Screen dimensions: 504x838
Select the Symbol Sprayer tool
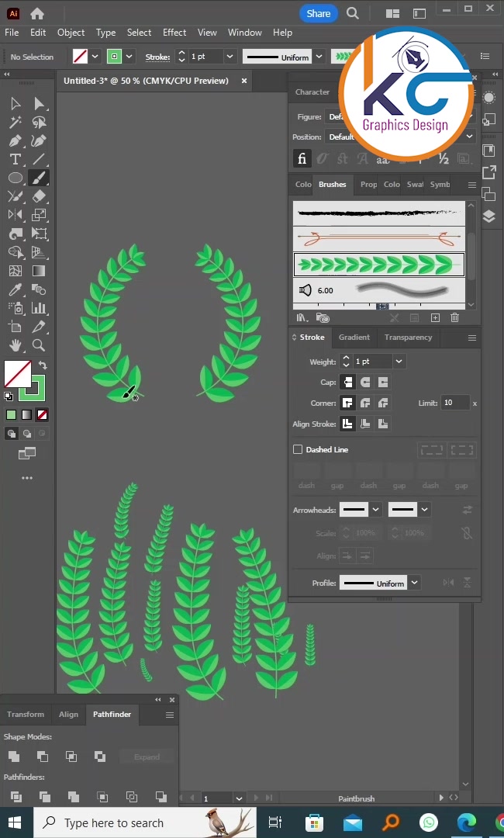tap(16, 308)
